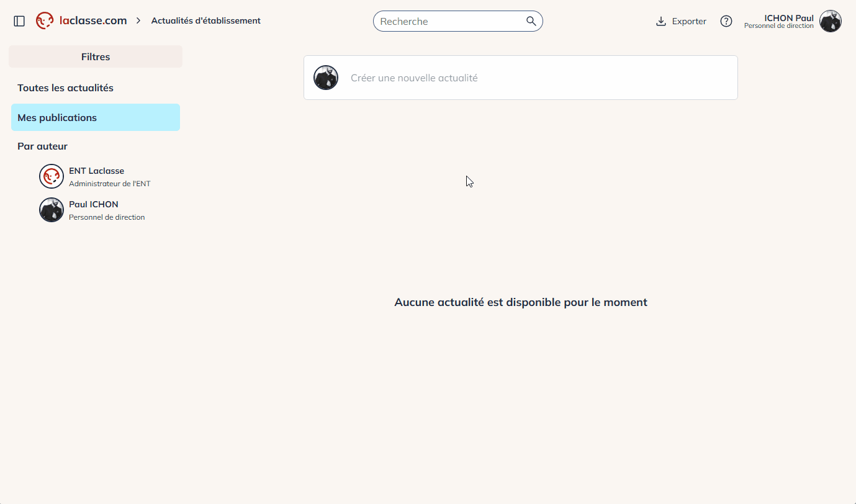
Task: Click the Créer une nouvelle actualité field
Action: click(534, 78)
